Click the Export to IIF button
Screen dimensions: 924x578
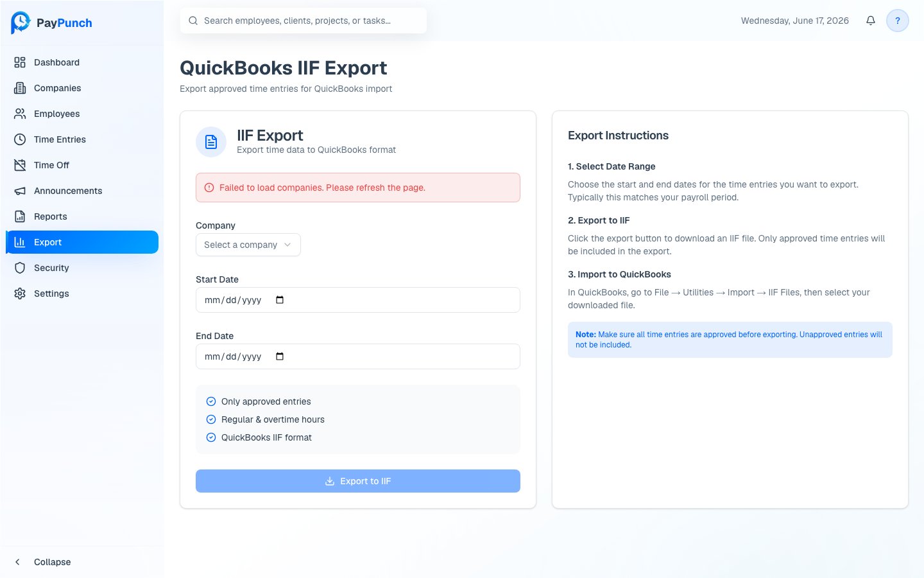[358, 481]
